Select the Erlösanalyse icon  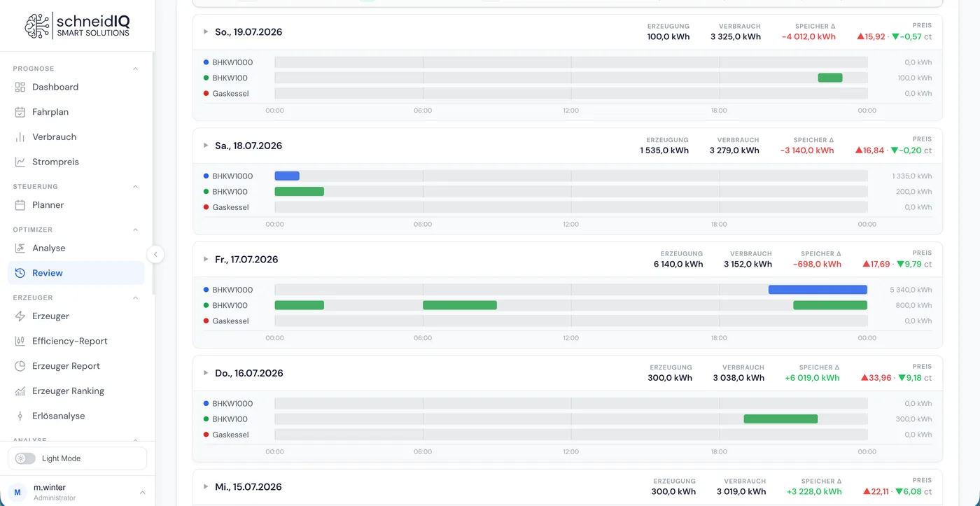(20, 416)
